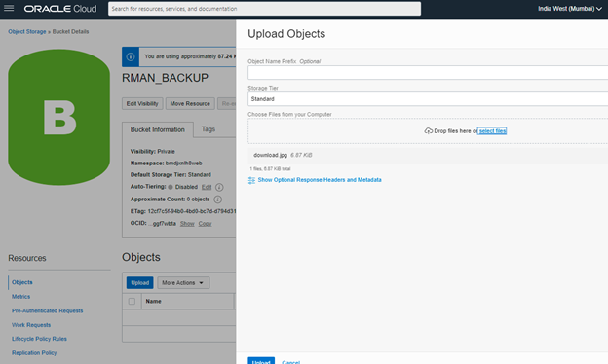Tick the select-all checkbox beside Name

point(132,302)
